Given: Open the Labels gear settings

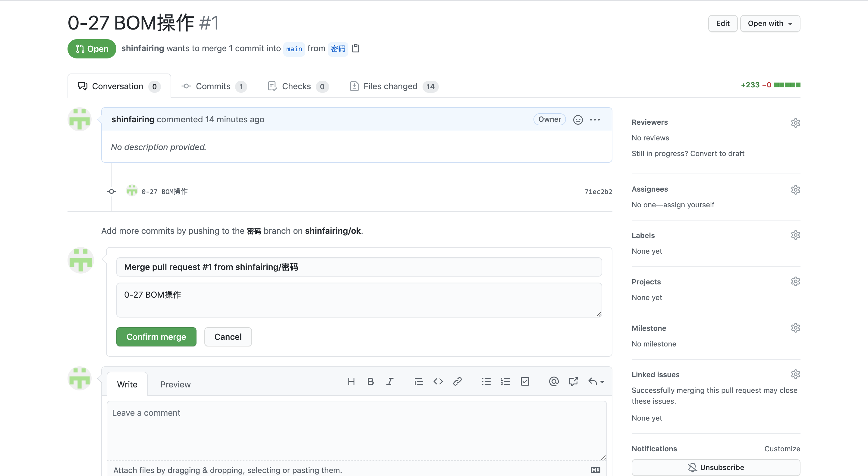Looking at the screenshot, I should tap(795, 235).
